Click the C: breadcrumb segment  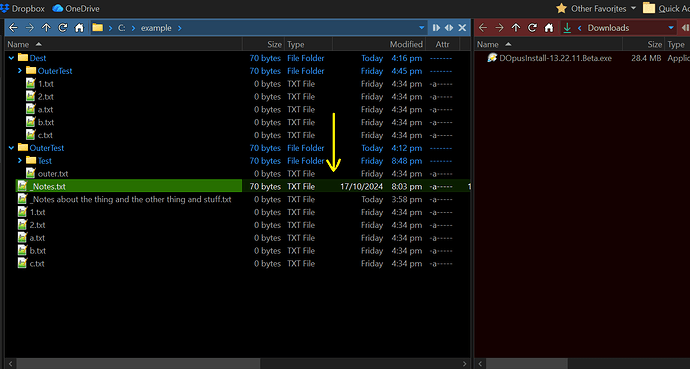click(121, 28)
